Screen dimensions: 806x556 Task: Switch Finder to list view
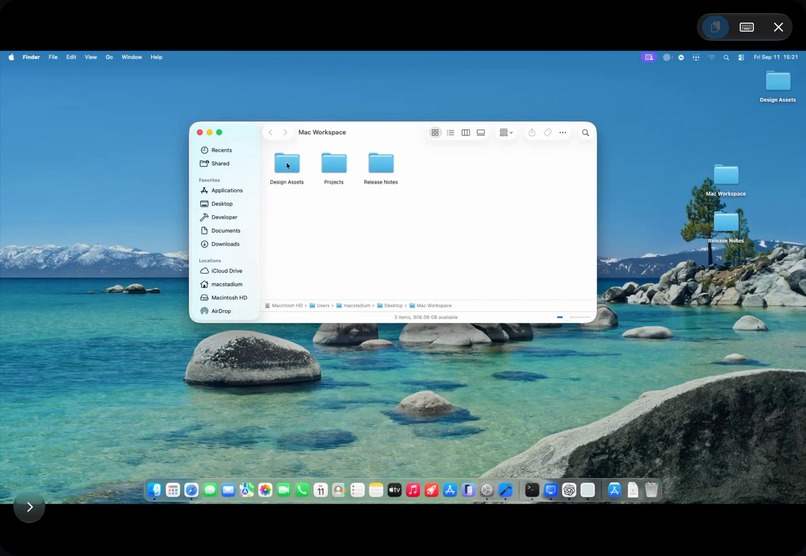pos(450,133)
